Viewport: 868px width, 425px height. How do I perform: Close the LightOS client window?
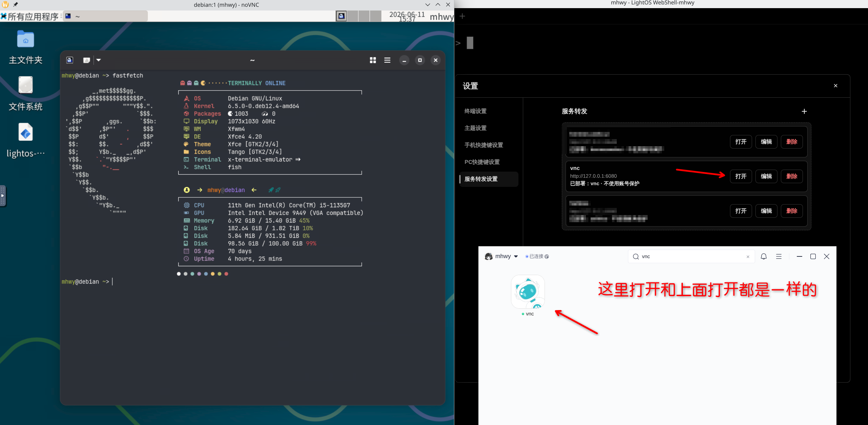tap(827, 256)
